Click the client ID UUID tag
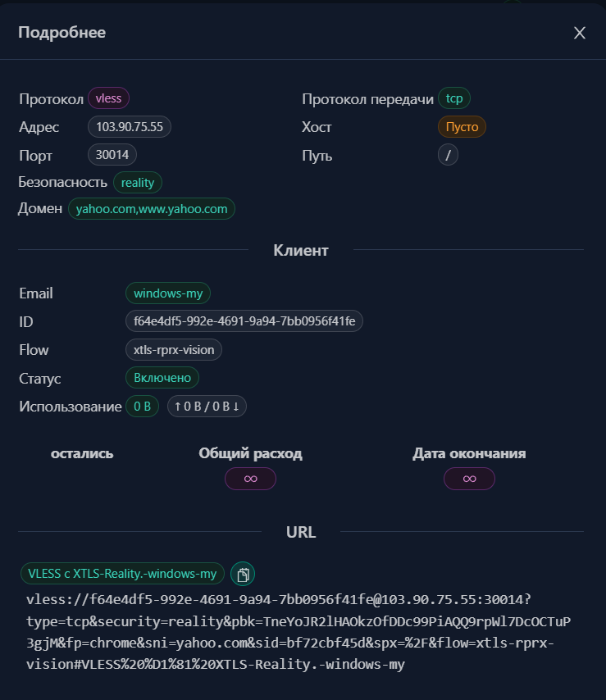Viewport: 606px width, 700px height. (x=244, y=321)
